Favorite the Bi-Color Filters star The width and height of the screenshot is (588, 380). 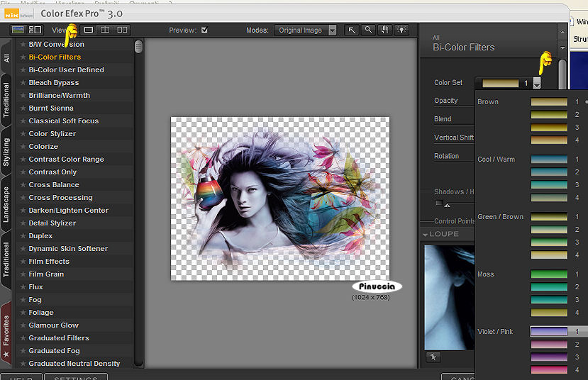point(23,57)
